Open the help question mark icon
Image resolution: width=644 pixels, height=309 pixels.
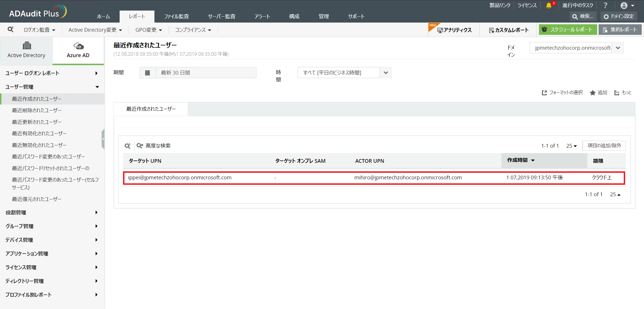pyautogui.click(x=605, y=5)
